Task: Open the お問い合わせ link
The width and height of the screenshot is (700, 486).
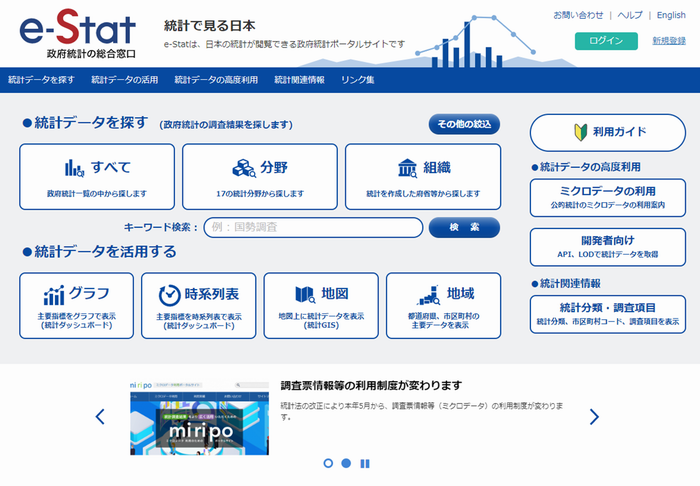Action: click(x=578, y=15)
